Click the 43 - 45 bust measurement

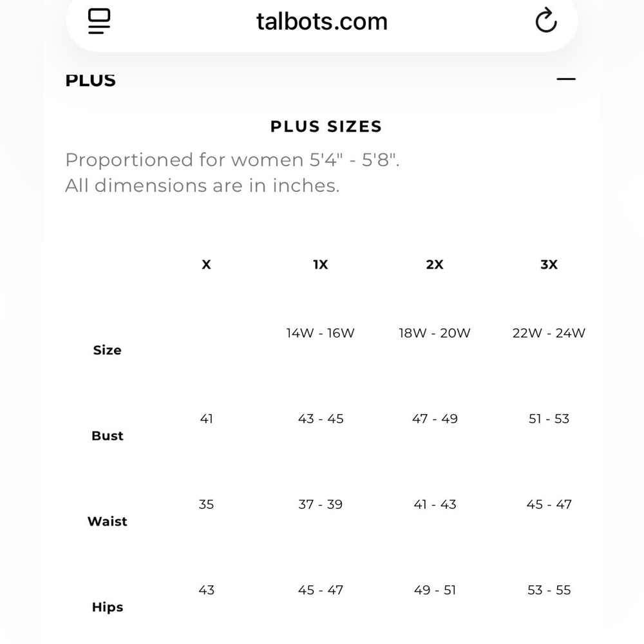pyautogui.click(x=320, y=419)
